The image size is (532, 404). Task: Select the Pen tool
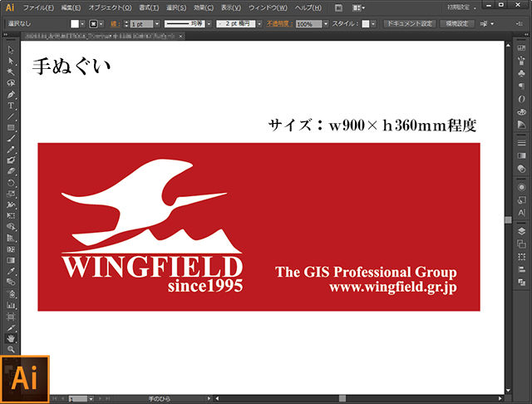(x=11, y=94)
